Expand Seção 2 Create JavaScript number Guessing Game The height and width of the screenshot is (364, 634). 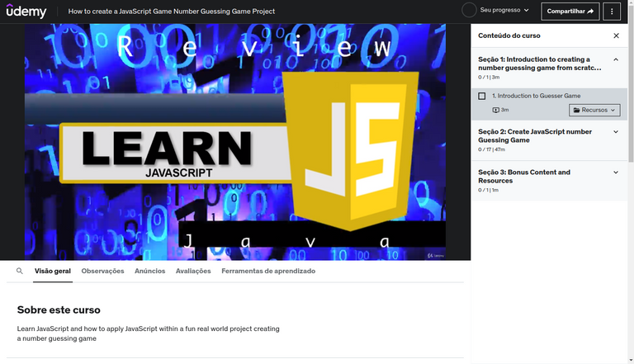(616, 132)
